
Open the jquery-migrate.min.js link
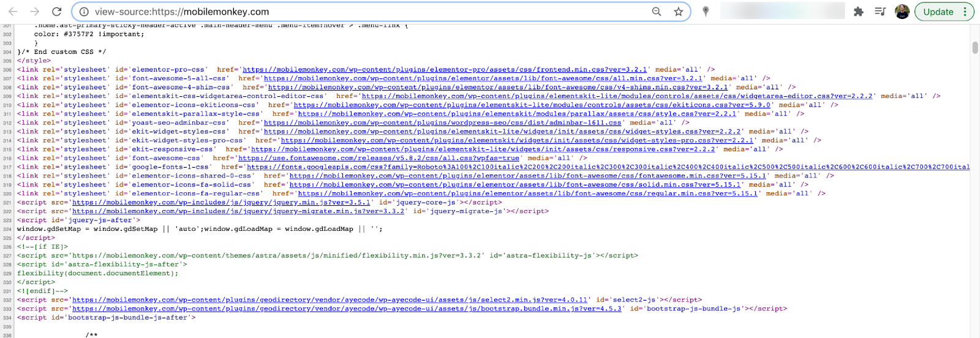[x=238, y=212]
